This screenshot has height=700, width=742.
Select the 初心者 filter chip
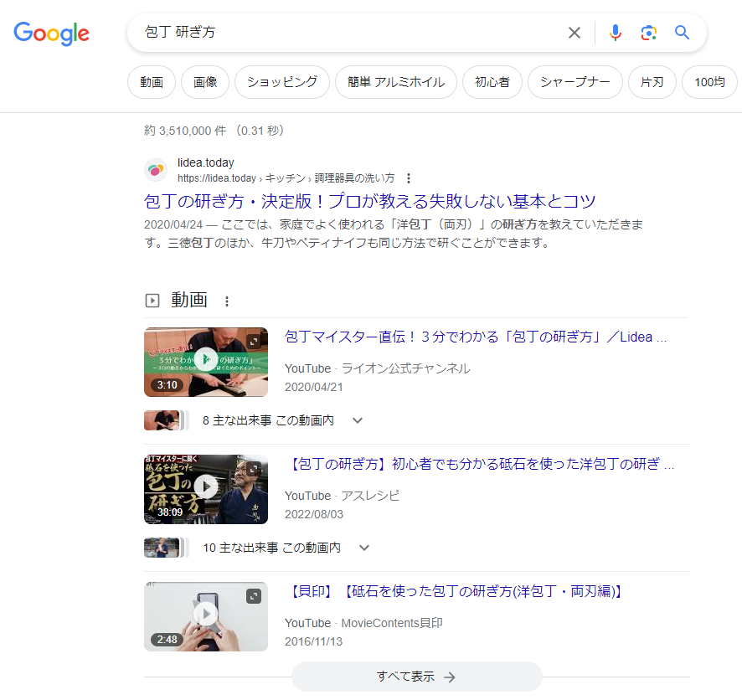pos(492,82)
